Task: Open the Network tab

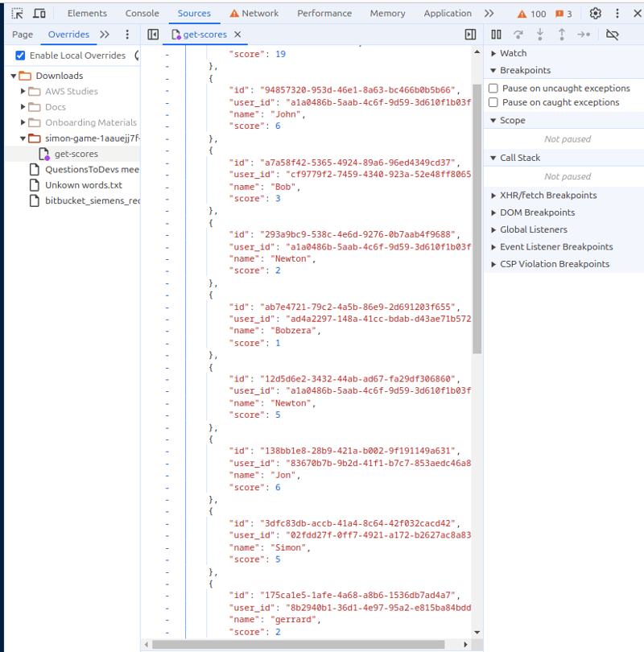Action: 254,14
